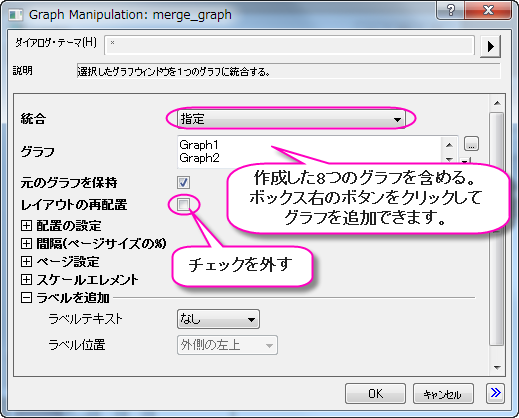Click the dialog theme flyout arrow button

tap(490, 46)
